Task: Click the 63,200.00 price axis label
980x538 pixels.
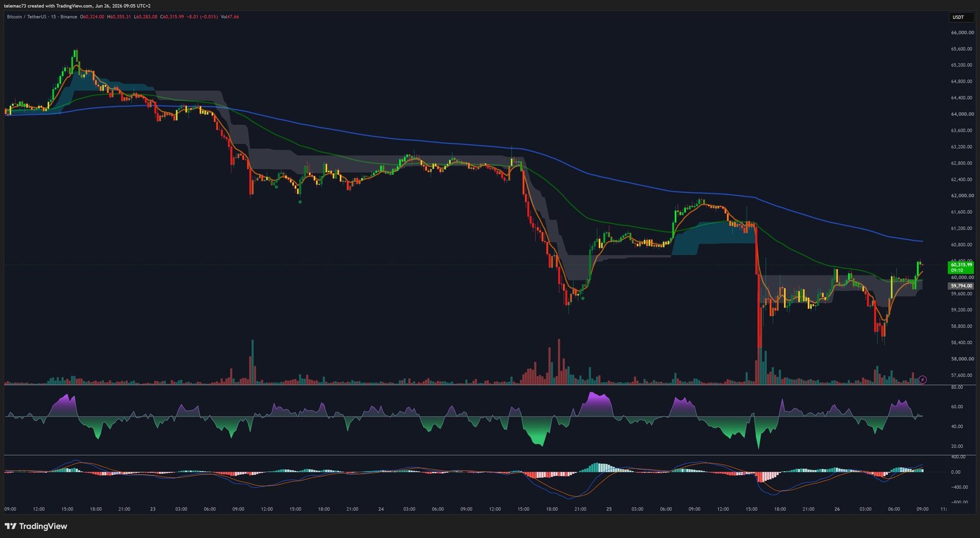Action: click(962, 146)
